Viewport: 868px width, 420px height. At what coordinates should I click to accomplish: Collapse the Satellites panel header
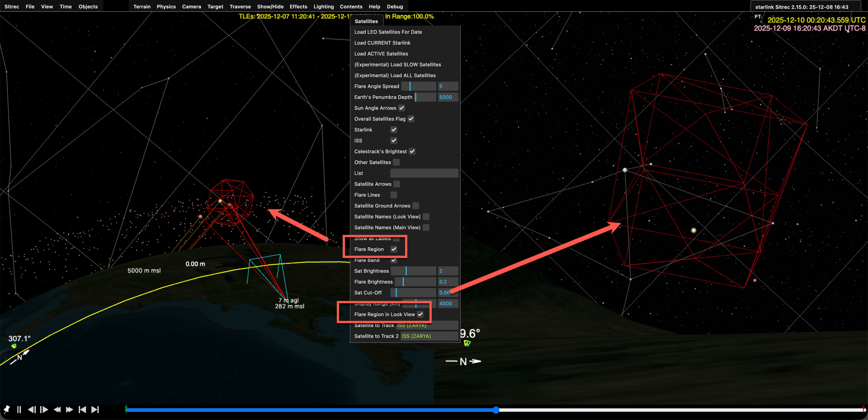click(367, 21)
